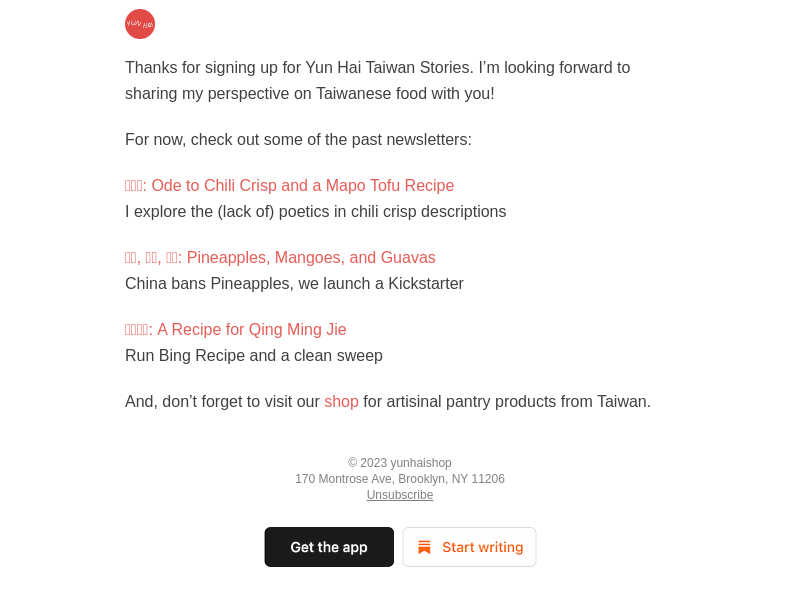800x600 pixels.
Task: Click 'for artisinal pantry products from Taiwan' text
Action: pyautogui.click(x=506, y=402)
